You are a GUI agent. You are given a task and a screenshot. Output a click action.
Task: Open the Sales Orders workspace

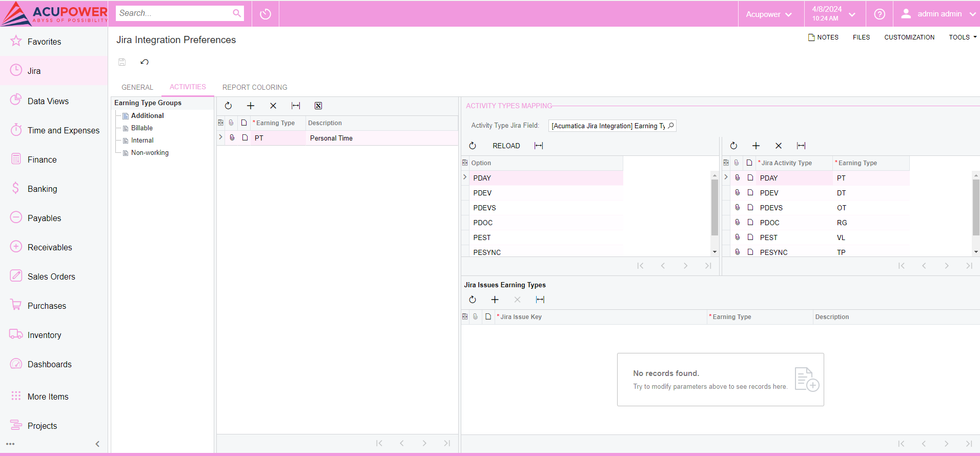tap(54, 276)
